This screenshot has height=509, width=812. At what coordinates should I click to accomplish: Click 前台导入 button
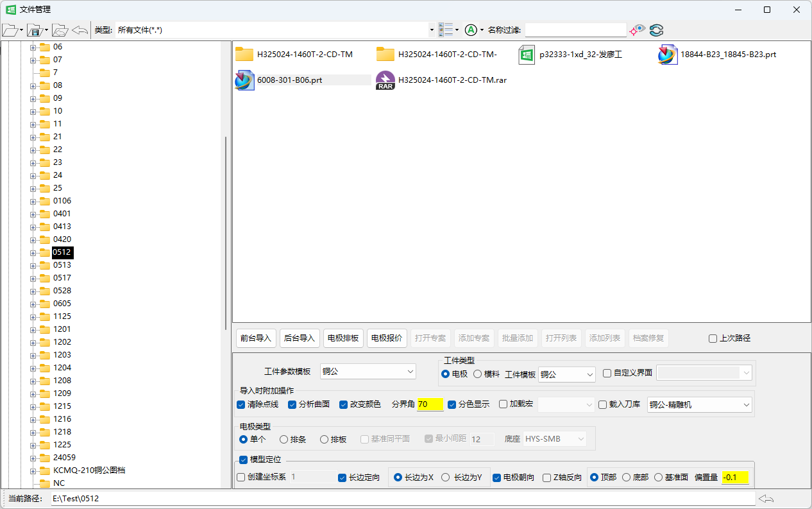[256, 338]
